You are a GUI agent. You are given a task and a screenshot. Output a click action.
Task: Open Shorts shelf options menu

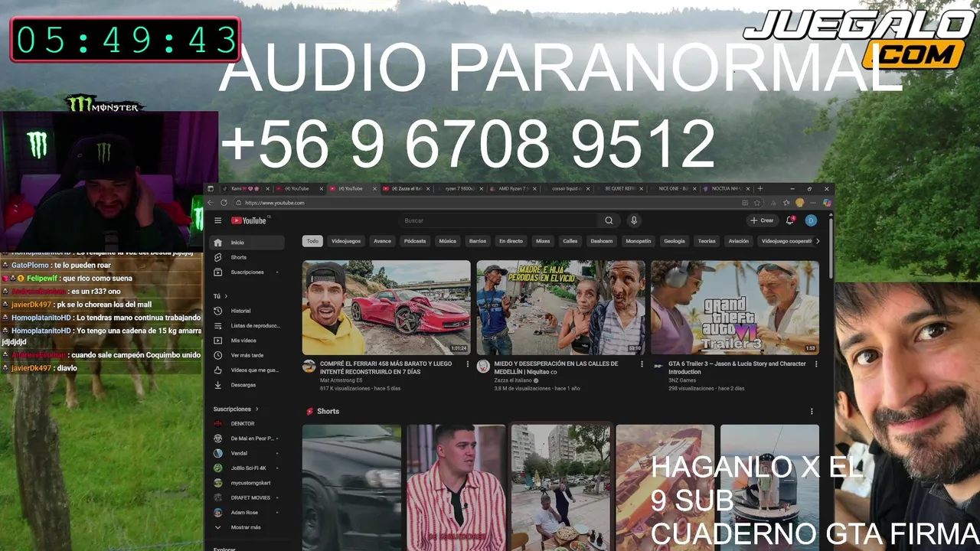click(812, 412)
